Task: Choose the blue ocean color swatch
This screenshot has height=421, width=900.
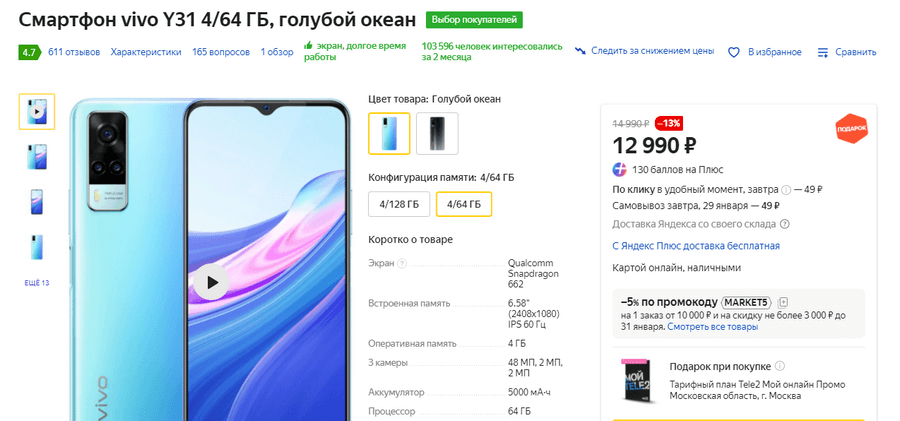Action: (x=389, y=134)
